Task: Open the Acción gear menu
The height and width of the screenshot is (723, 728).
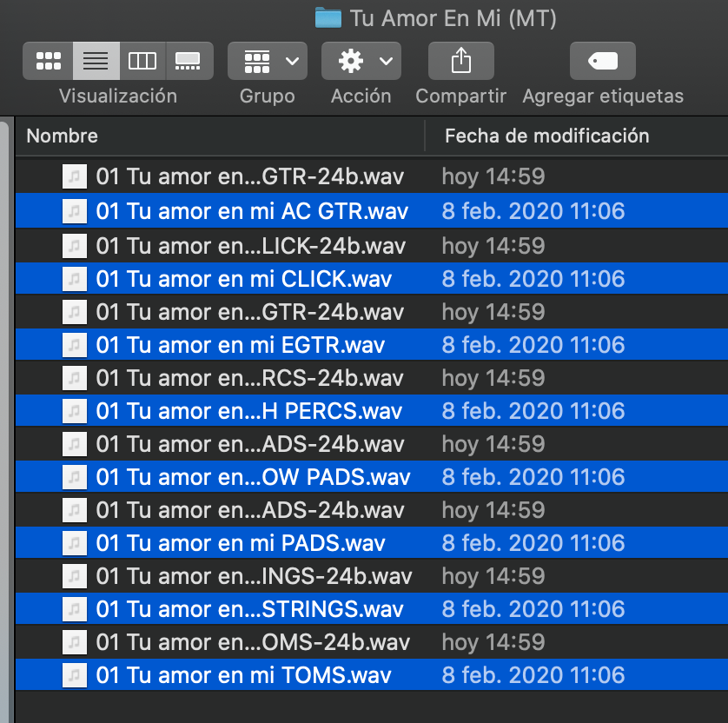Action: pos(361,61)
